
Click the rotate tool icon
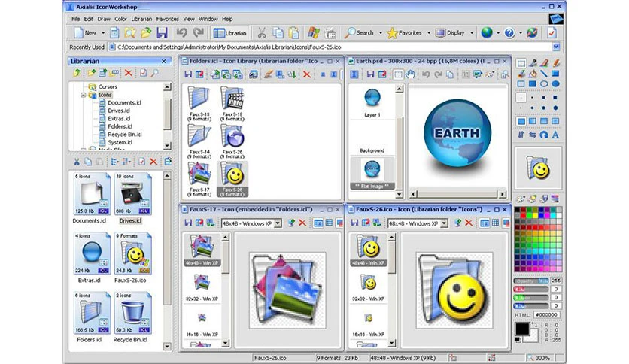[x=544, y=135]
